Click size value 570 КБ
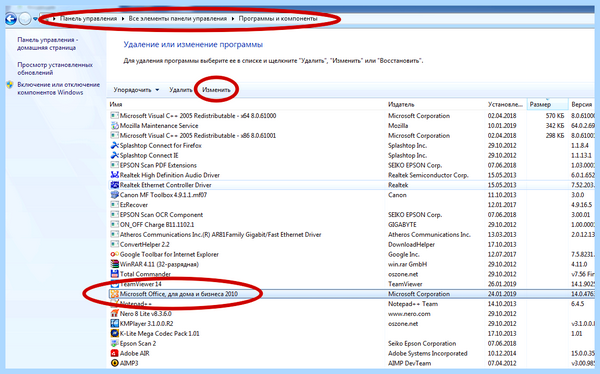600x374 pixels. (x=555, y=116)
